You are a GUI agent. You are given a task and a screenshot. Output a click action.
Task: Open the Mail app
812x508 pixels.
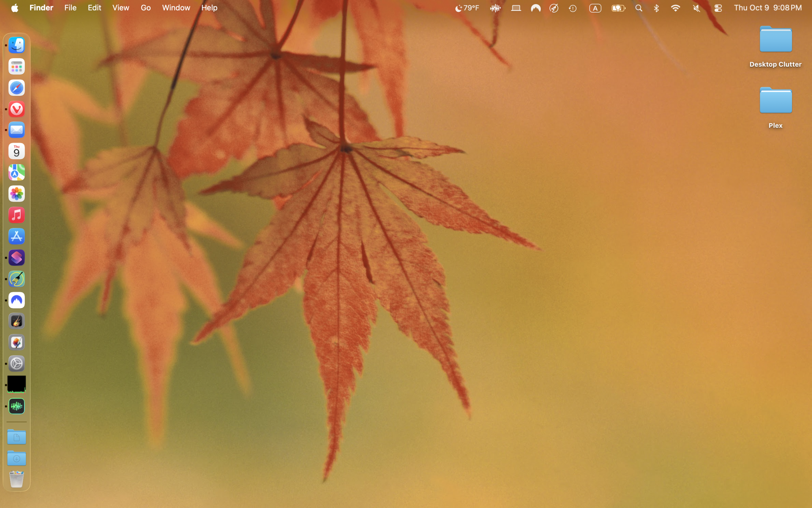[16, 130]
